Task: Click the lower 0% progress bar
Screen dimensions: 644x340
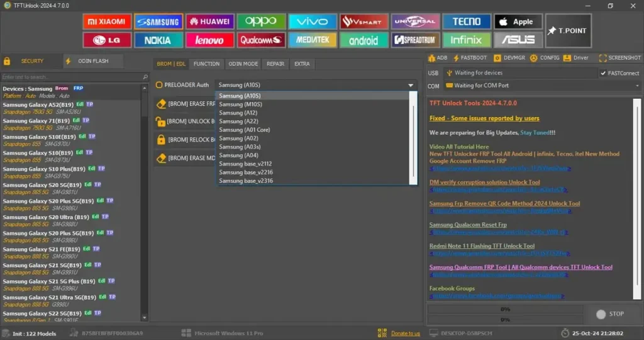Action: point(505,319)
